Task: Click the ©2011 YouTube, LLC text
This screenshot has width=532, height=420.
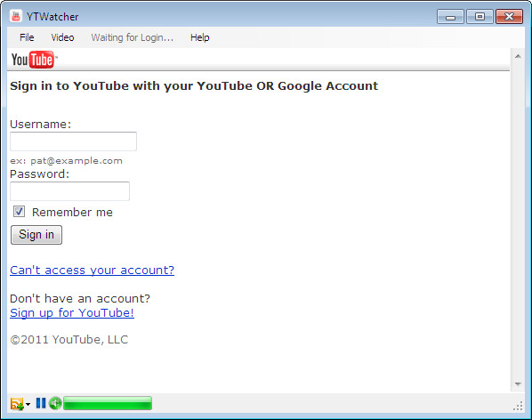Action: tap(69, 340)
